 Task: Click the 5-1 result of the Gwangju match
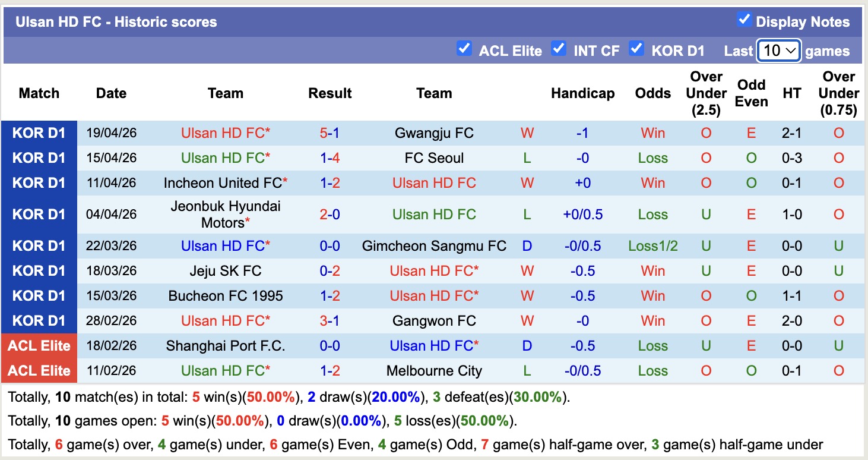point(330,133)
